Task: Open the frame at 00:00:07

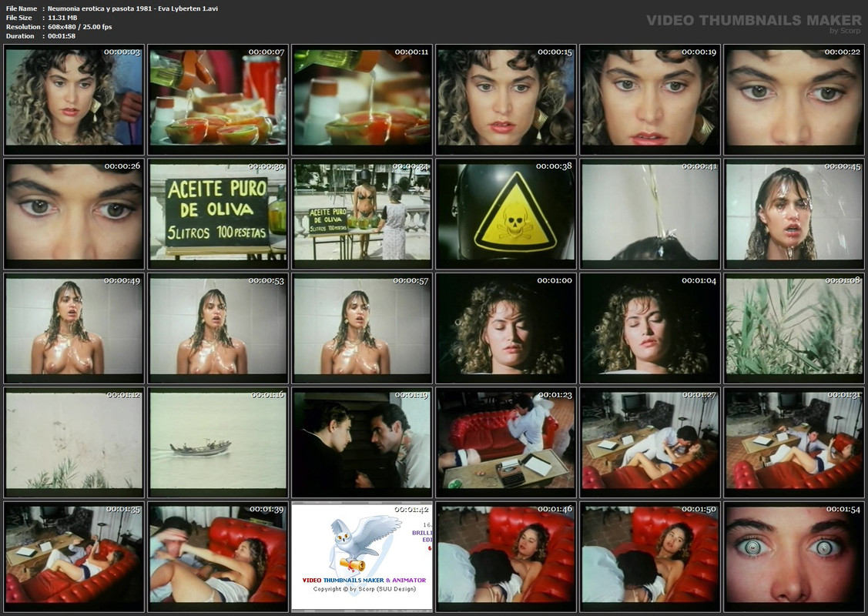Action: point(217,99)
